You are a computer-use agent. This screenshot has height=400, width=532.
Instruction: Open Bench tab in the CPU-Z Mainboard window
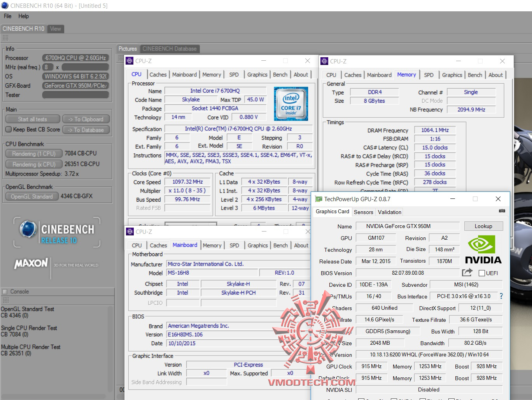(280, 246)
